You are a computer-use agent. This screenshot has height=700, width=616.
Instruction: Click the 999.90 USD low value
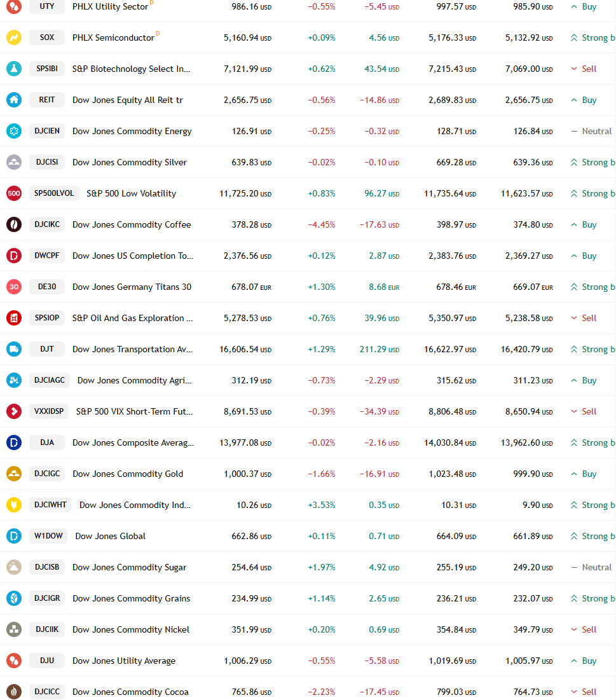533,474
